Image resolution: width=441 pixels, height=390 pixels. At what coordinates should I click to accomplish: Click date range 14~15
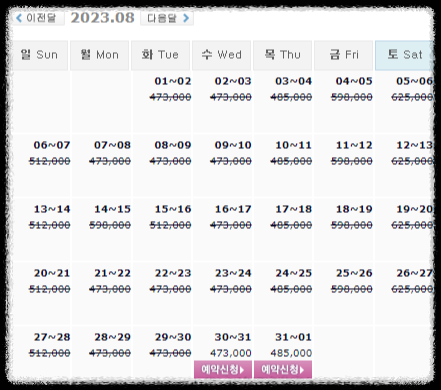pyautogui.click(x=112, y=209)
